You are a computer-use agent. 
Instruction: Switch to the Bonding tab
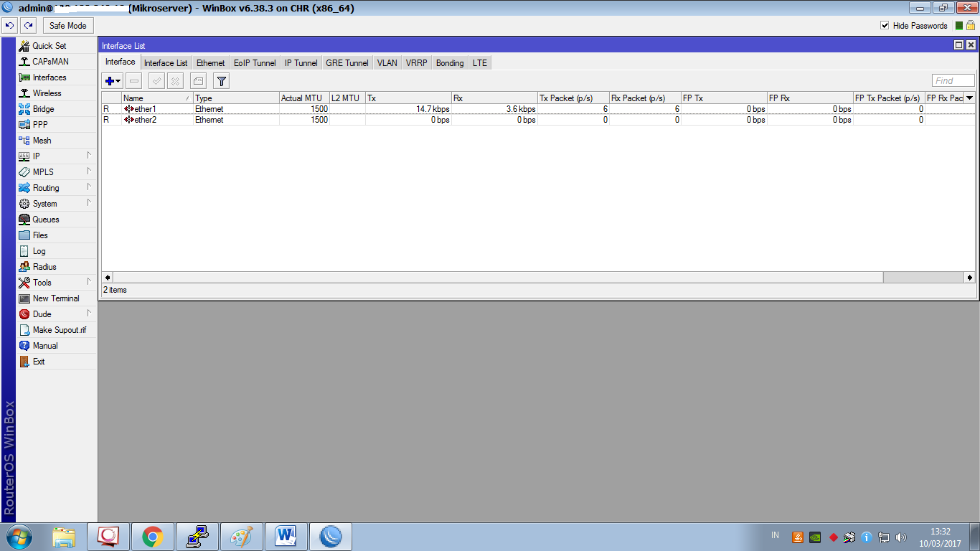[x=450, y=63]
